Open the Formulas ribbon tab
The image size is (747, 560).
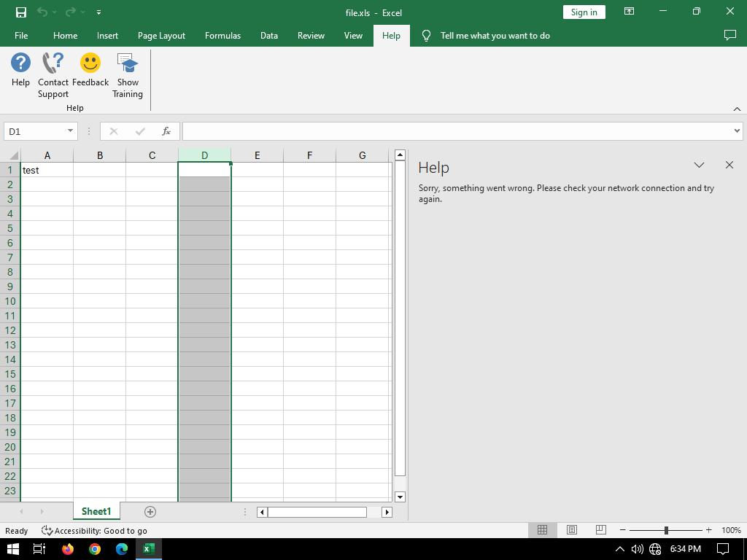click(x=222, y=36)
